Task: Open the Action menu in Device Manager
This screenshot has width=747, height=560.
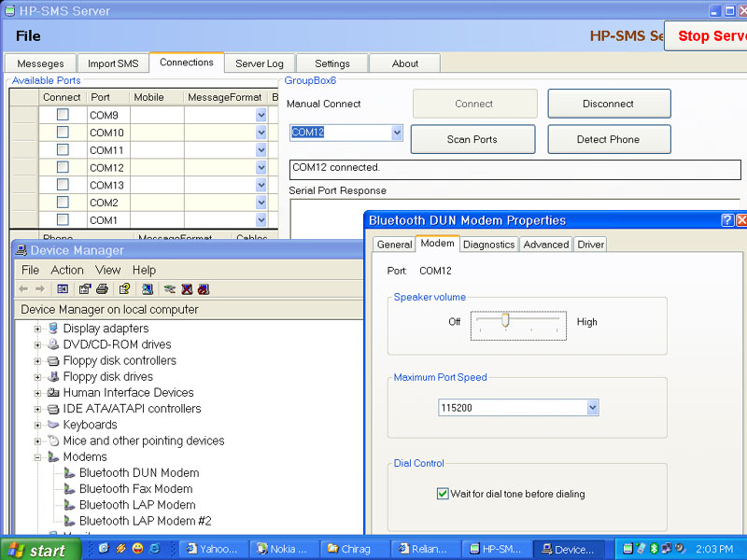Action: click(67, 270)
